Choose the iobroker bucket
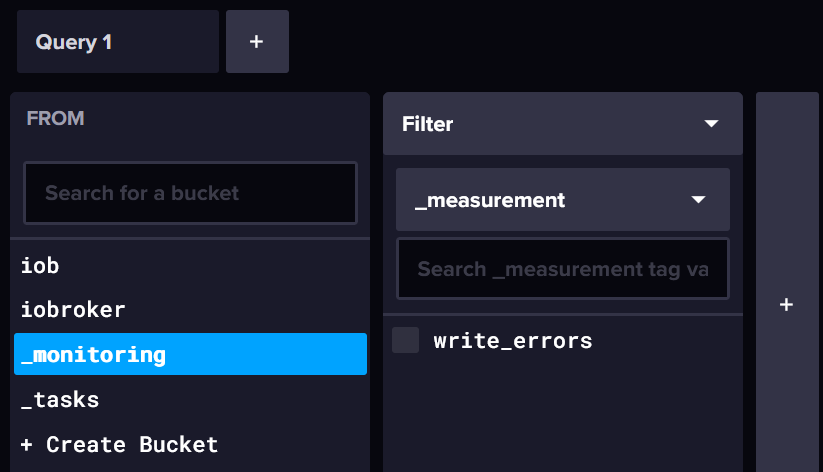This screenshot has height=472, width=823. 190,310
